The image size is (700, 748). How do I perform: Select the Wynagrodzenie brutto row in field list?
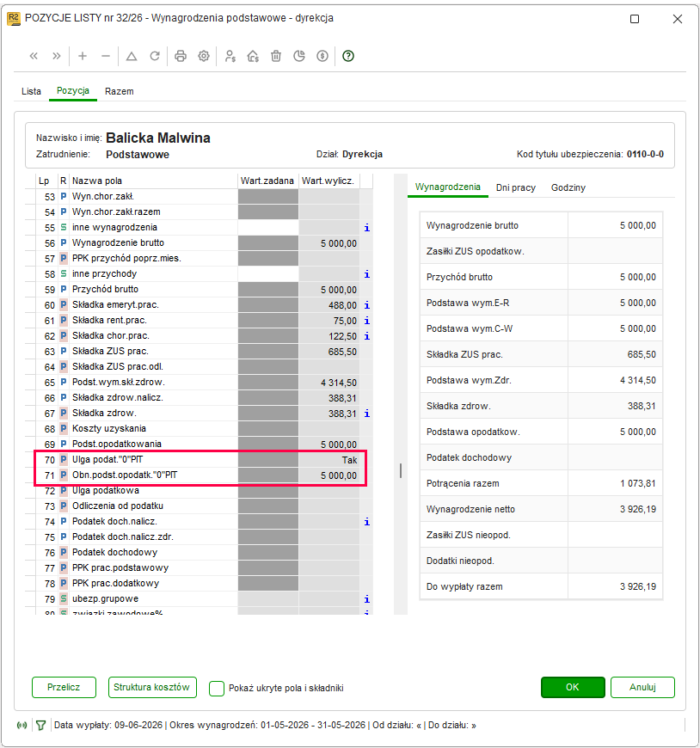[x=199, y=243]
